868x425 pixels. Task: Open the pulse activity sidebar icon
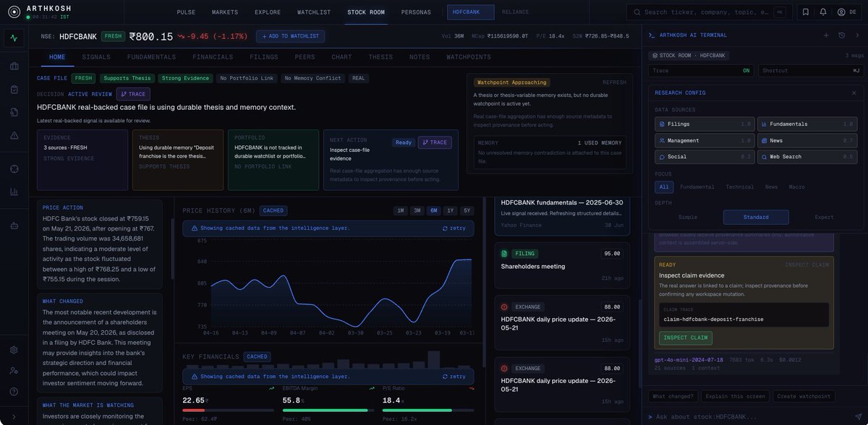(x=14, y=38)
